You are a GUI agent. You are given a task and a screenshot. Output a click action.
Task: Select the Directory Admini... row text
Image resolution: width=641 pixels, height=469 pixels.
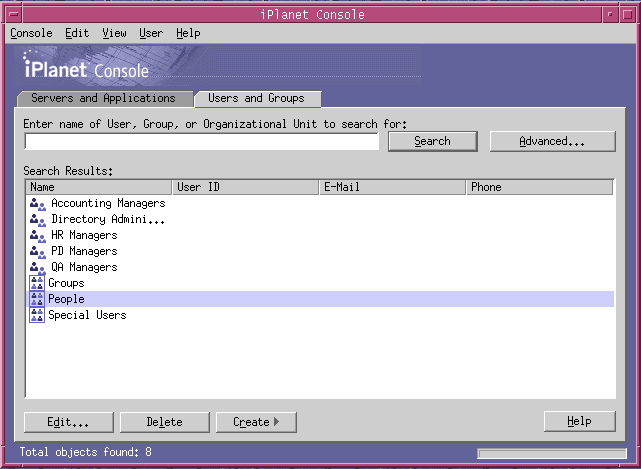point(108,219)
